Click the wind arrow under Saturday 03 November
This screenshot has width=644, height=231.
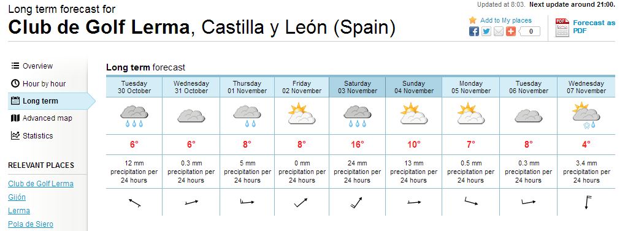pyautogui.click(x=356, y=203)
